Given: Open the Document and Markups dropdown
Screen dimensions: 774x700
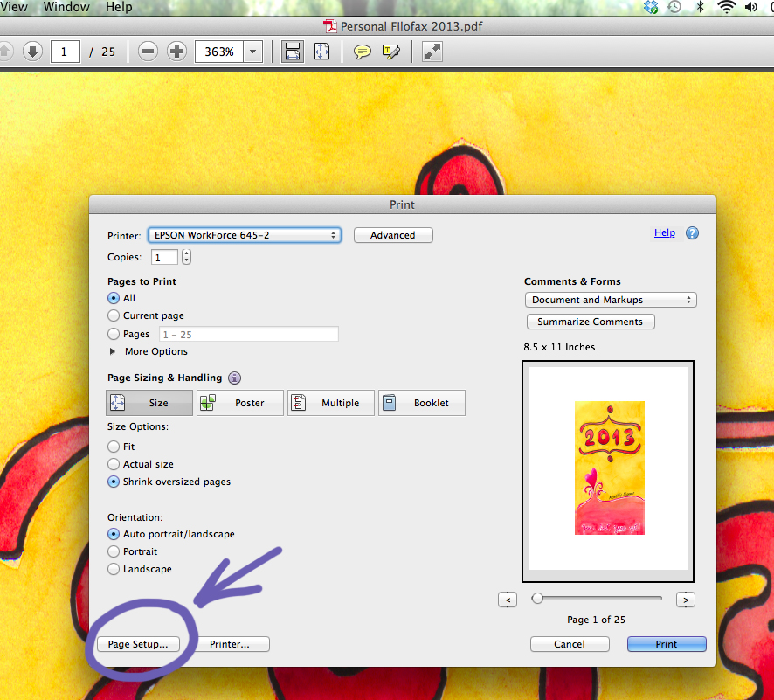Looking at the screenshot, I should (x=611, y=300).
